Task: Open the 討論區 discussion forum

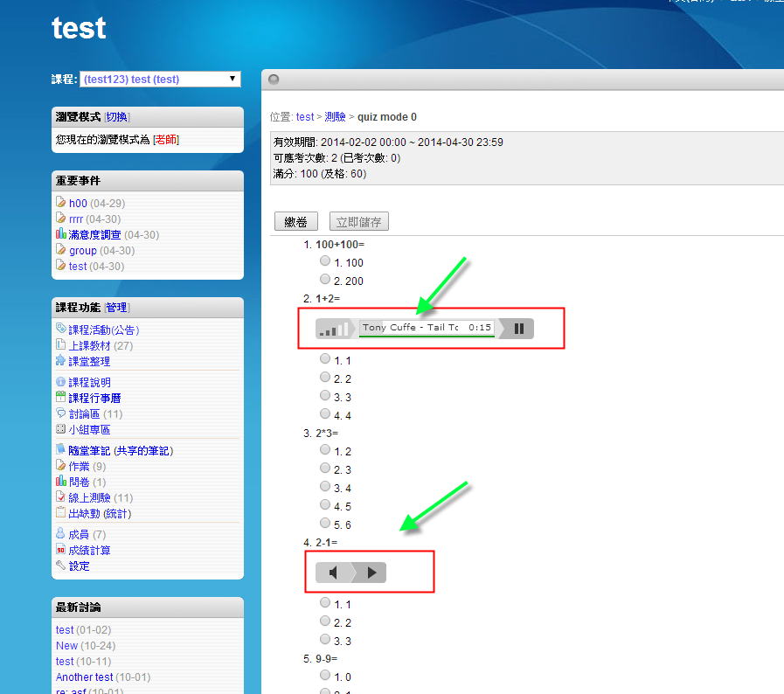Action: pos(84,413)
